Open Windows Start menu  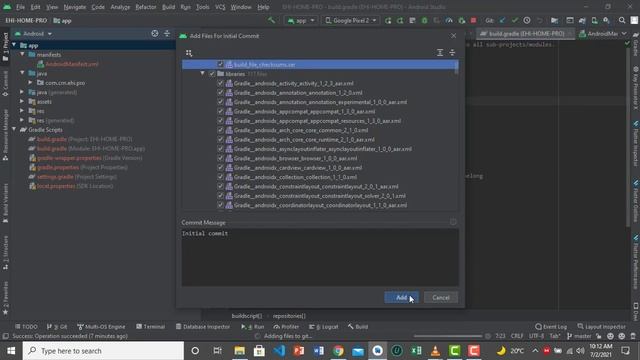coord(11,351)
